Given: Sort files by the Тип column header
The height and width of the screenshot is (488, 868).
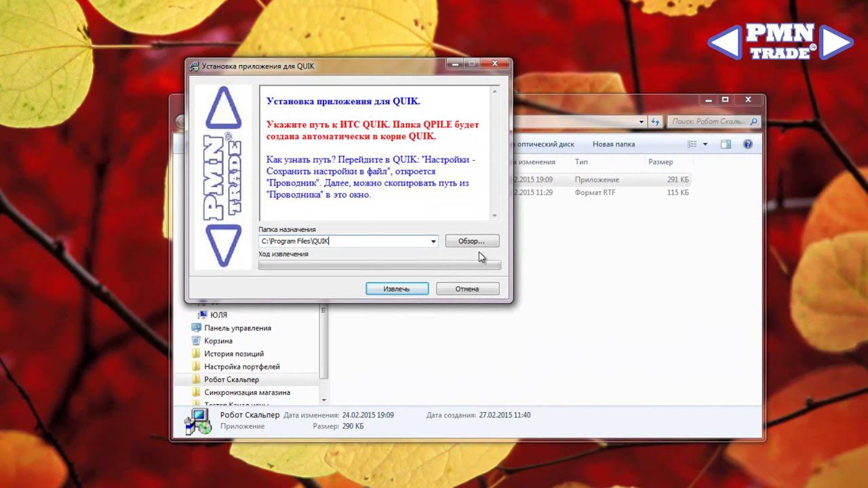Looking at the screenshot, I should 581,162.
